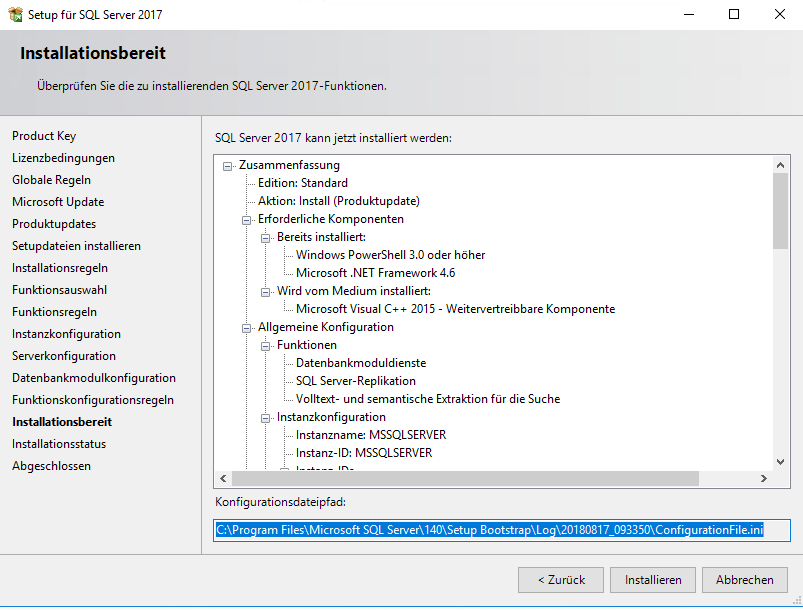
Task: Click the SQL Server setup title bar icon
Action: (x=16, y=14)
